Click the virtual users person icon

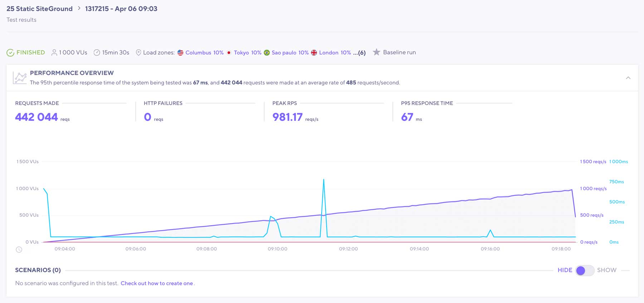[54, 53]
